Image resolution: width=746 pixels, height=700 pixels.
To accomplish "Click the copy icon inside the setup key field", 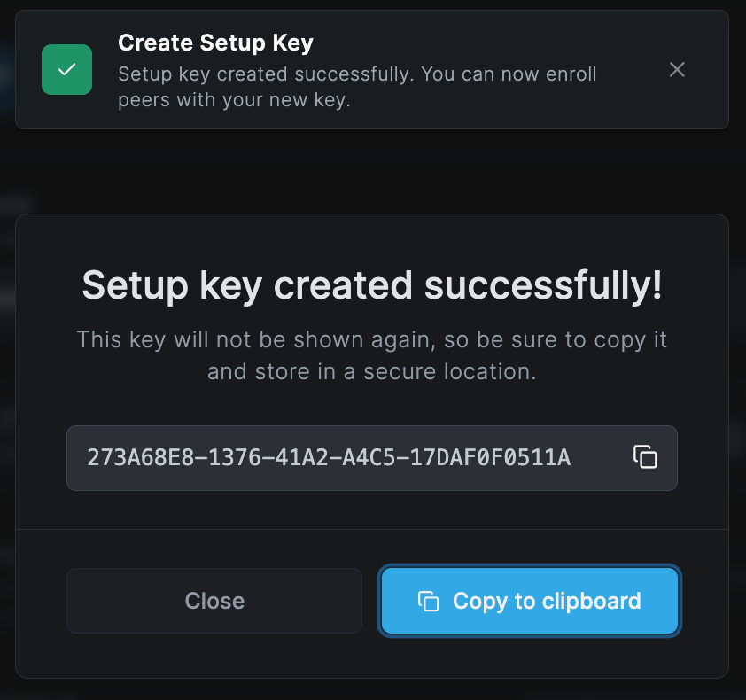I will (x=645, y=457).
